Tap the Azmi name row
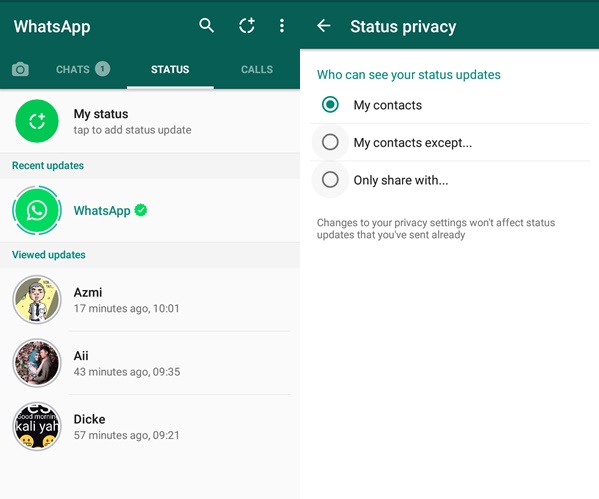Viewport: 599px width, 499px height. click(88, 292)
